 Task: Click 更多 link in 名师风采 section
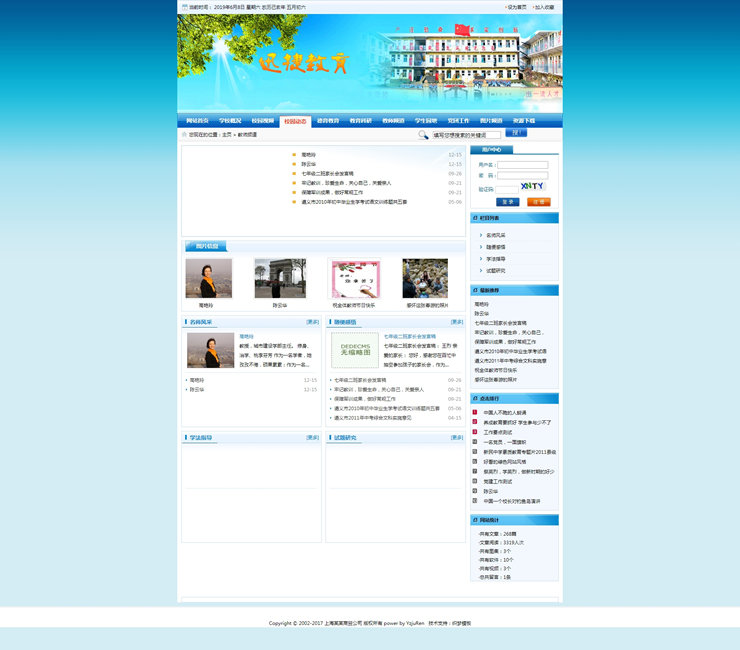click(x=312, y=323)
